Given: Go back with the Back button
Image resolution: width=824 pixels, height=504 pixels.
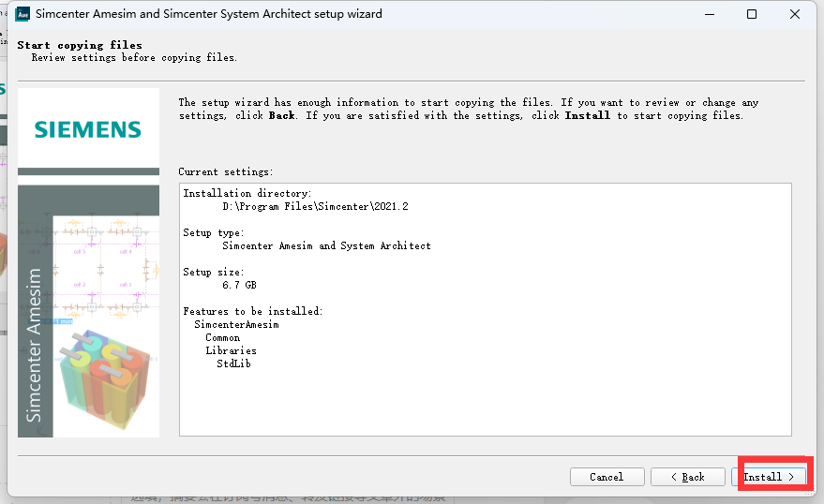Looking at the screenshot, I should [688, 477].
